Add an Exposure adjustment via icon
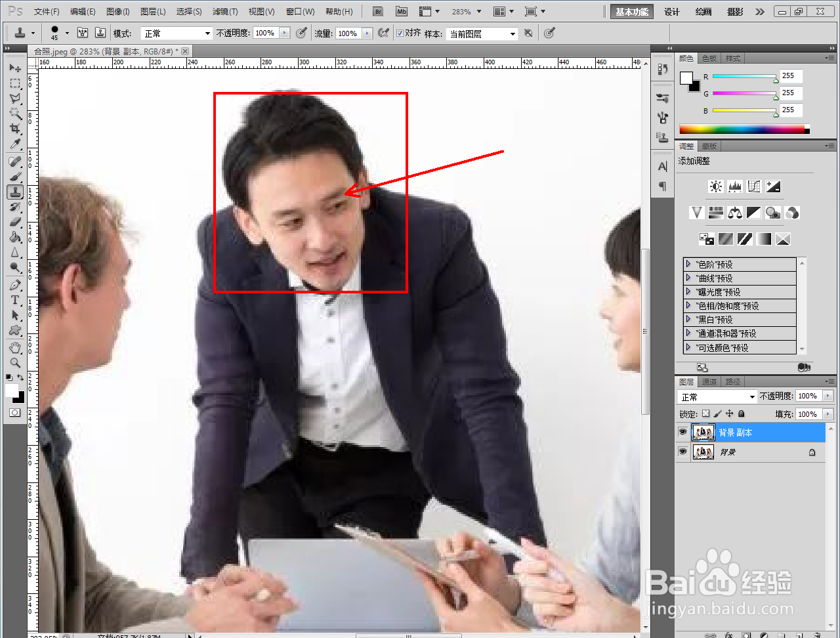 tap(773, 186)
